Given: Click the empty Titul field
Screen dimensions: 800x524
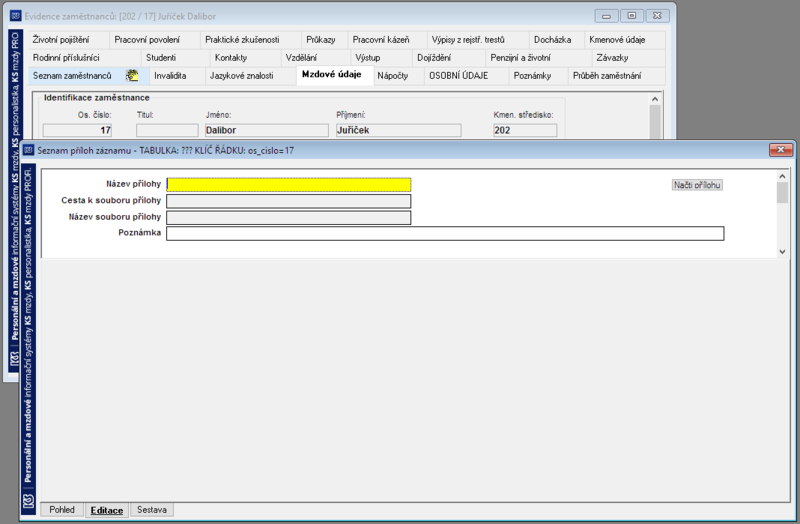Looking at the screenshot, I should [167, 130].
